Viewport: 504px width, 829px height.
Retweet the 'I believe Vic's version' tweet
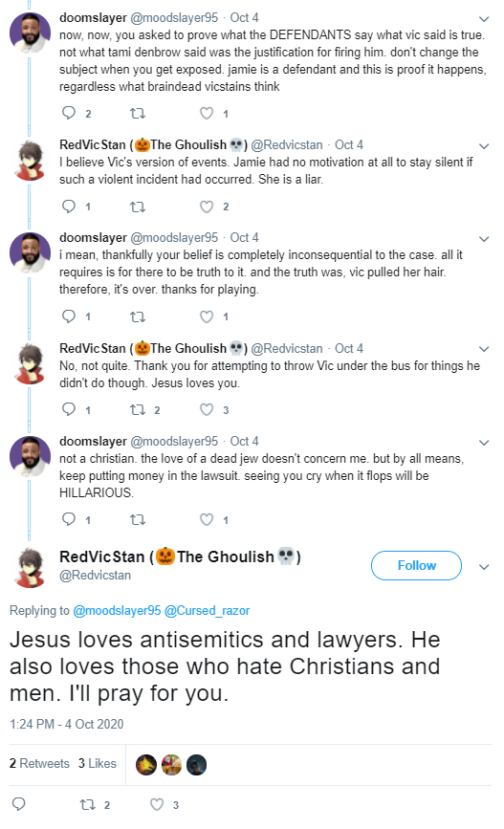pyautogui.click(x=138, y=207)
